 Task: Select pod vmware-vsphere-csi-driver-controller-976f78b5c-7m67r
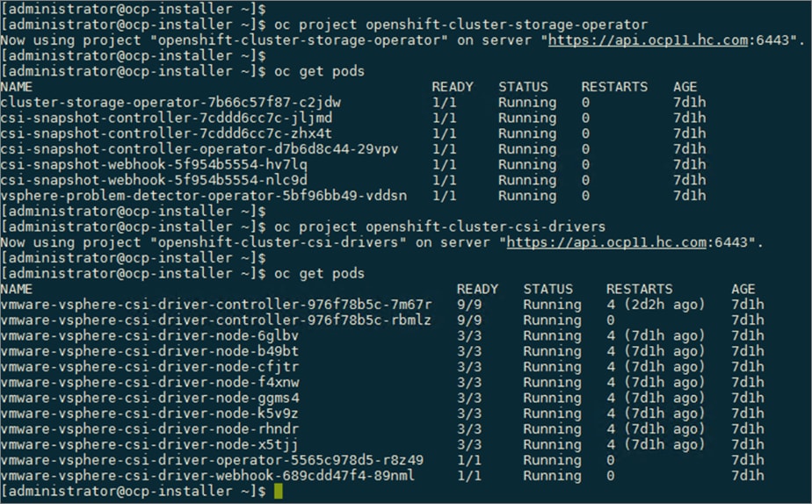click(216, 305)
